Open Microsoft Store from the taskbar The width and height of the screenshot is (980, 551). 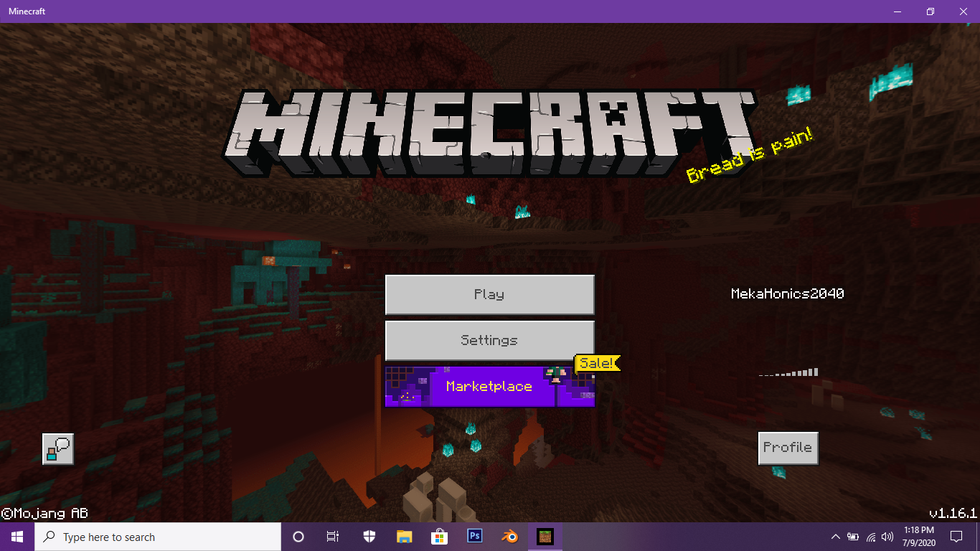tap(439, 537)
